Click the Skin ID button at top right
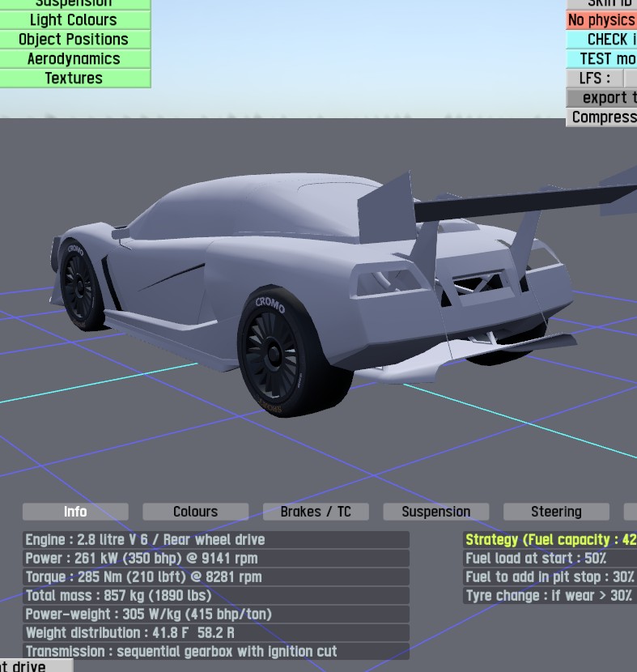637x672 pixels. (601, 5)
